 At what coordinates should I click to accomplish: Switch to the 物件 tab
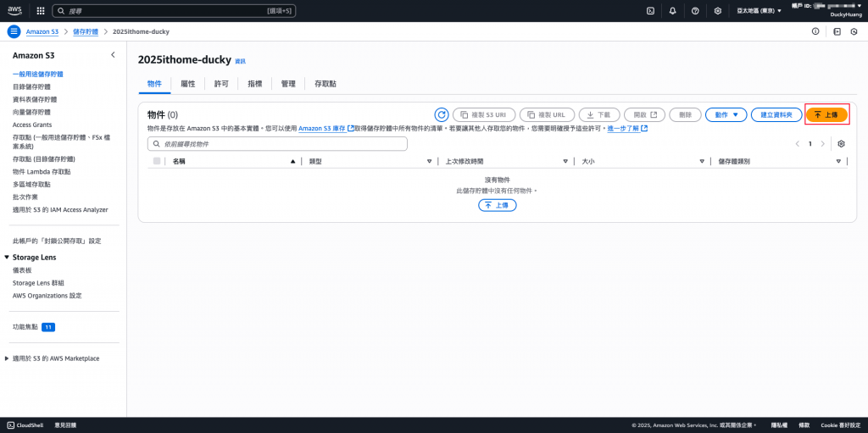tap(154, 84)
